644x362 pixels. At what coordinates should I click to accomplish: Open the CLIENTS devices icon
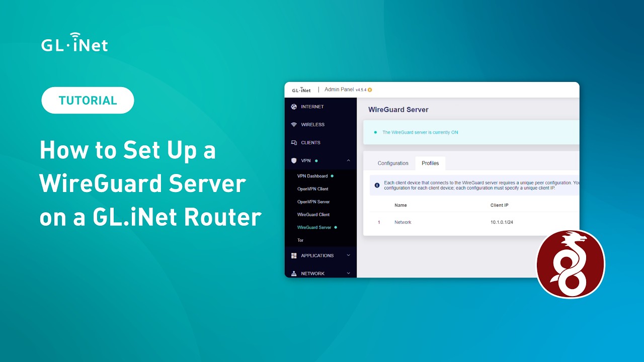click(x=294, y=143)
